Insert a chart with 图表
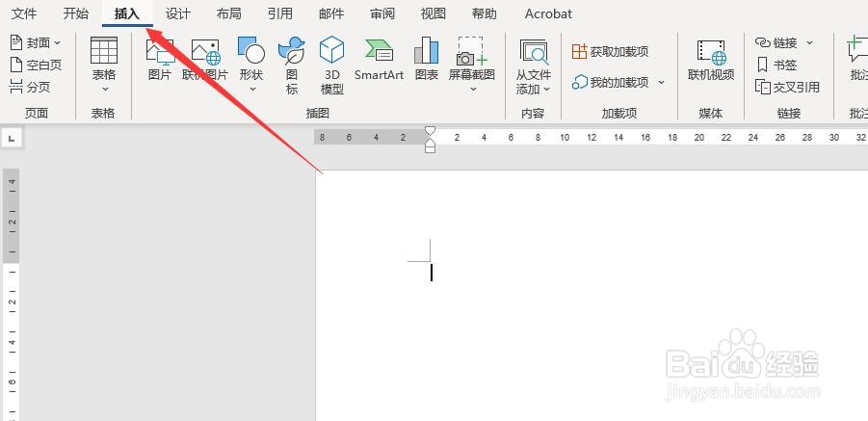Image resolution: width=868 pixels, height=421 pixels. [x=426, y=60]
